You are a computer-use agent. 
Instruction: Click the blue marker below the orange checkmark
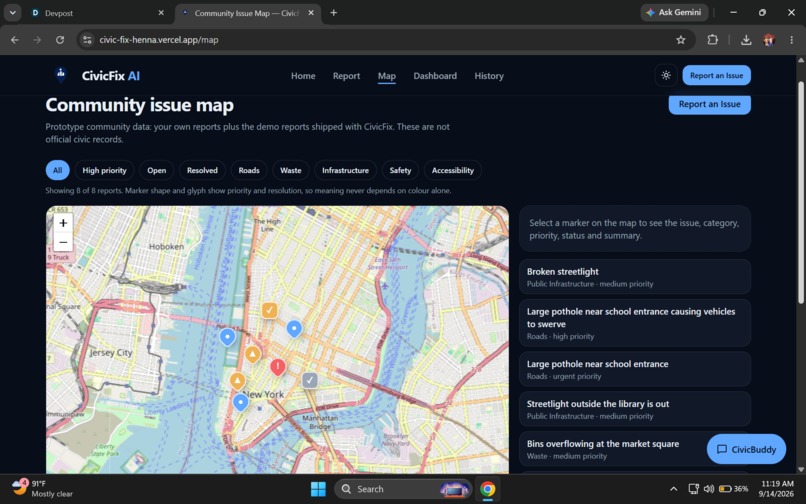click(294, 328)
